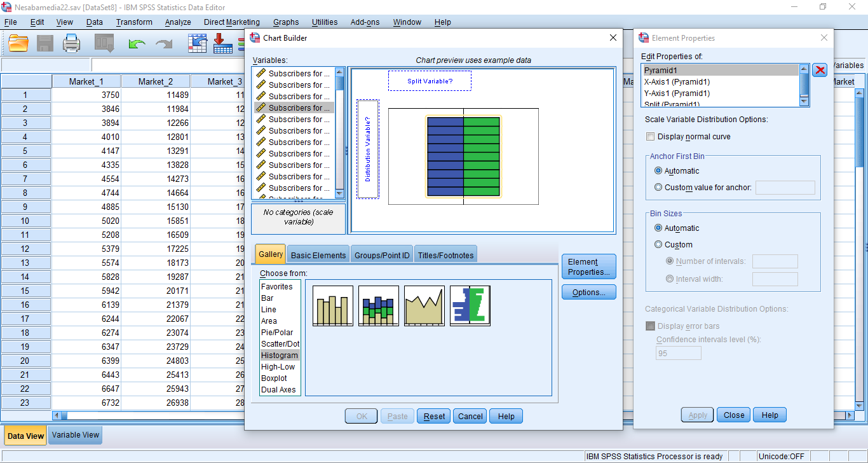Click the Open data document folder icon
Screen dimensions: 868x463
click(x=19, y=43)
